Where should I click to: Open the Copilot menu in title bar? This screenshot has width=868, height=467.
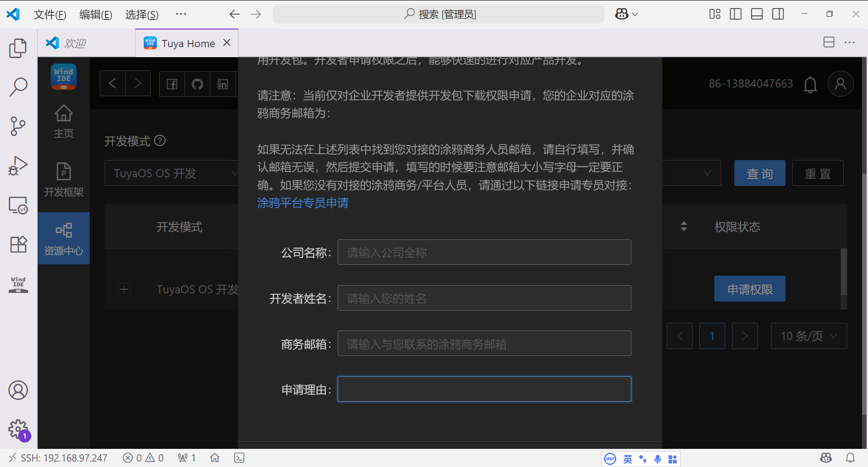[626, 14]
